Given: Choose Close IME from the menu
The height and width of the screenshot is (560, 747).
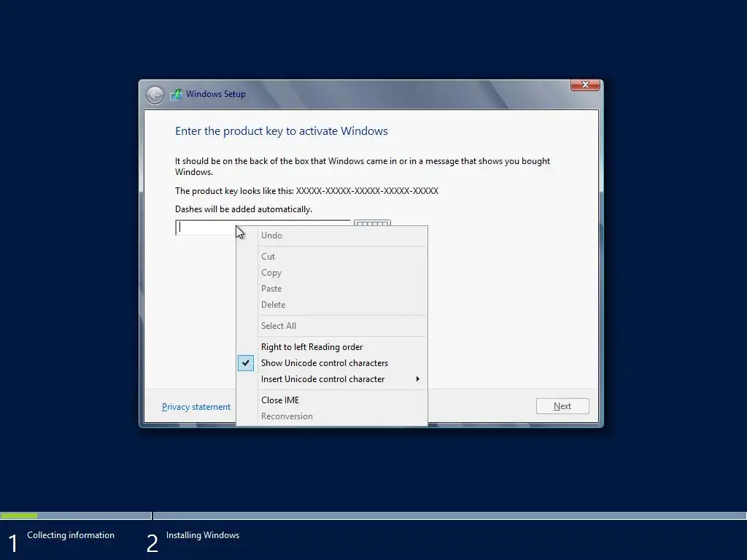Looking at the screenshot, I should coord(332,400).
